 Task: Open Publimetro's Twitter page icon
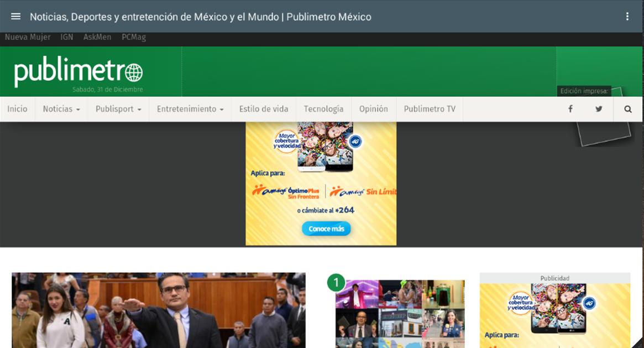pos(599,109)
